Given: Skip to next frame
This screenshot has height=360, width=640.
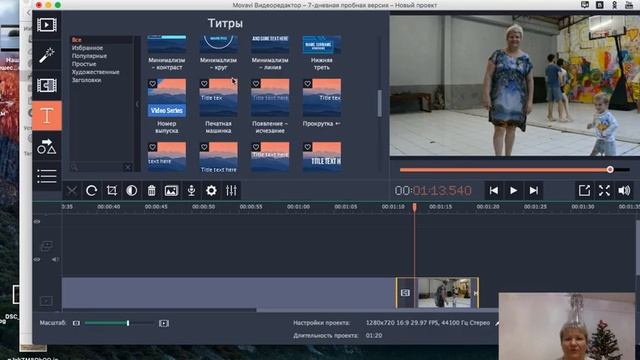Looking at the screenshot, I should (x=533, y=191).
